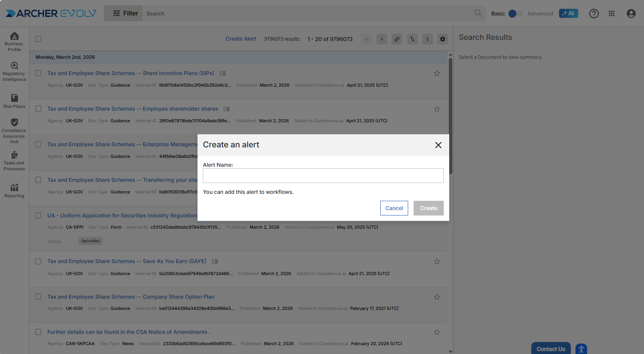
Task: Click the Alert Name input field
Action: [x=323, y=176]
